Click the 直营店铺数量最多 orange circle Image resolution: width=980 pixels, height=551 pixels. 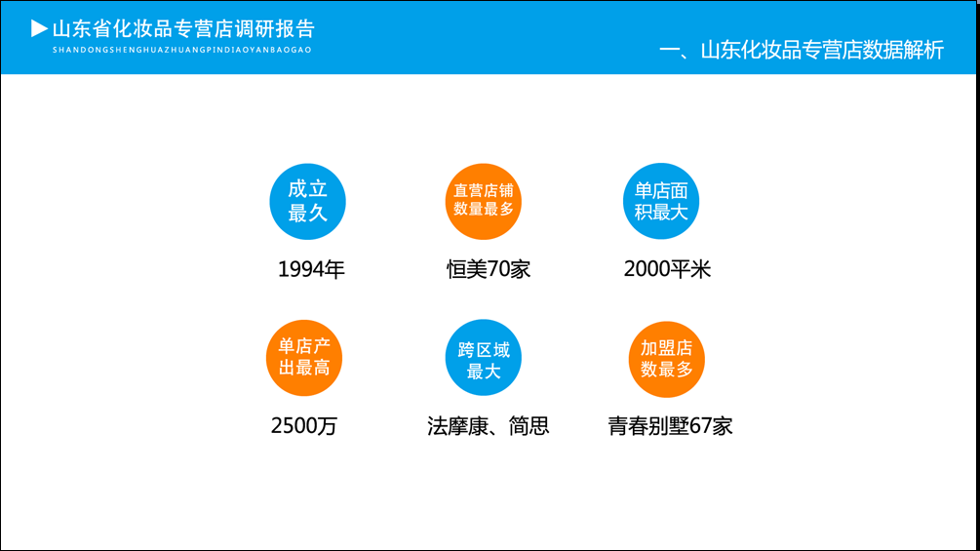coord(483,202)
